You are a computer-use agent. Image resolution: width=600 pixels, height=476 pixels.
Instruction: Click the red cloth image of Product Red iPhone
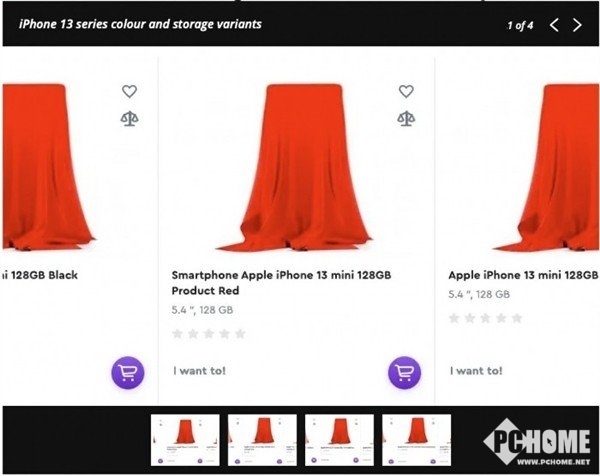pyautogui.click(x=294, y=168)
